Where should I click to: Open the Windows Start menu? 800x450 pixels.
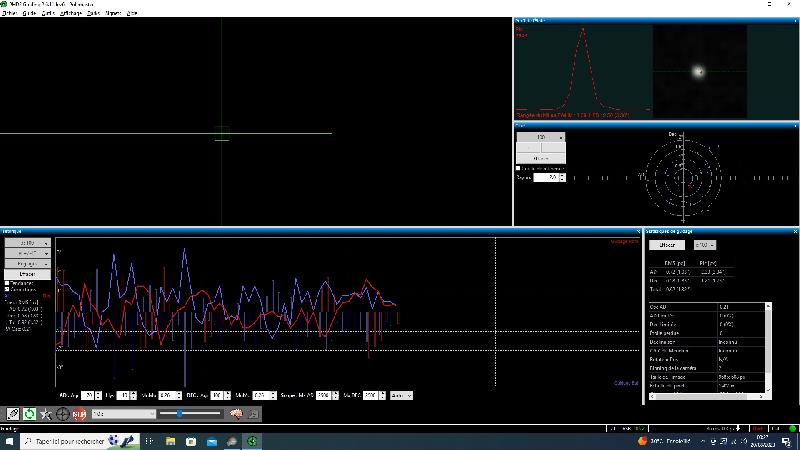[x=9, y=441]
